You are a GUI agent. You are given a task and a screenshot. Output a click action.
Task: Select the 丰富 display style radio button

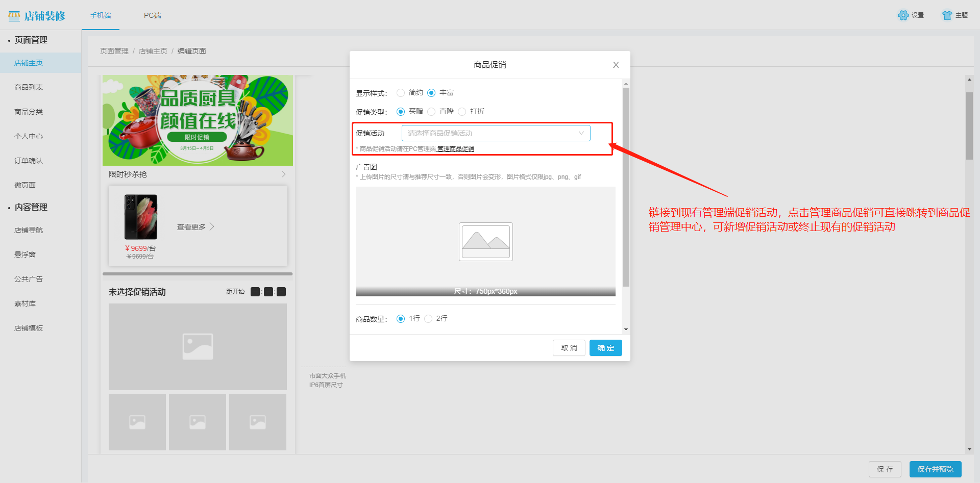click(432, 92)
